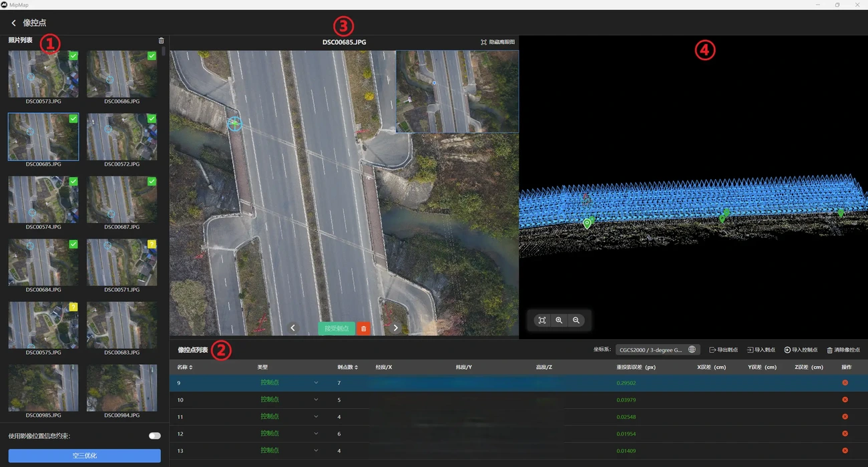
Task: Sort the table by 刺点数 column
Action: click(348, 367)
